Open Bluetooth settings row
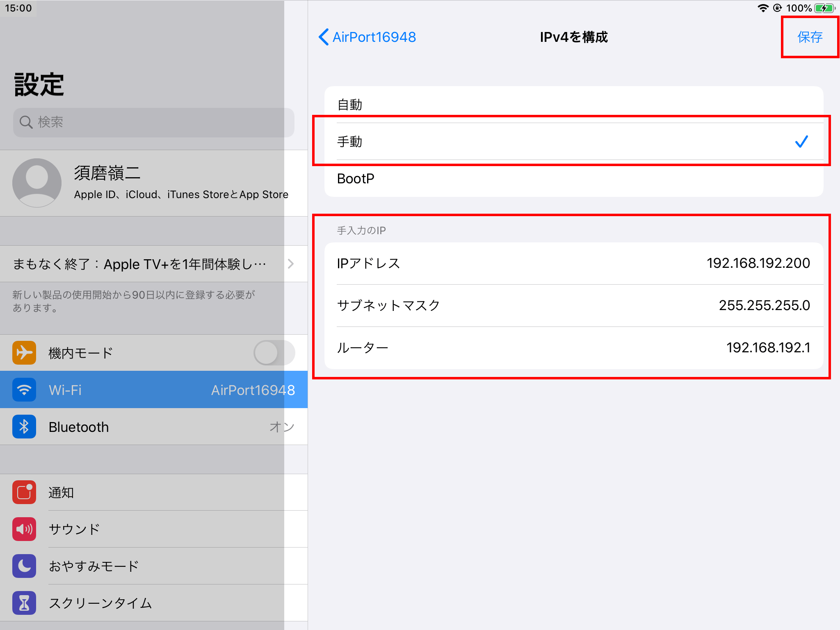The height and width of the screenshot is (630, 840). coord(154,427)
